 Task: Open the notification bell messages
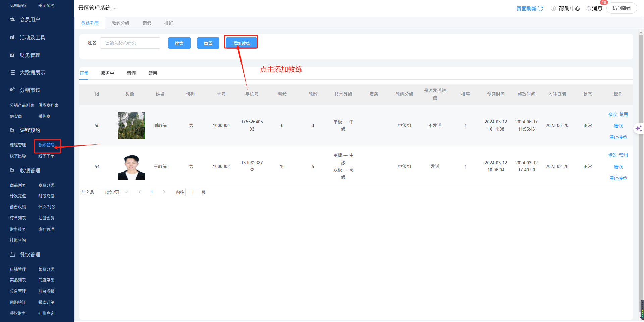(x=589, y=8)
